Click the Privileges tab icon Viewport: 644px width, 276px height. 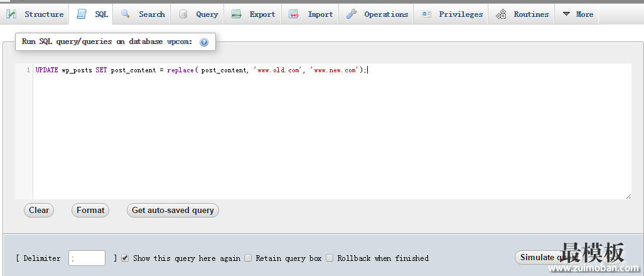tap(426, 14)
